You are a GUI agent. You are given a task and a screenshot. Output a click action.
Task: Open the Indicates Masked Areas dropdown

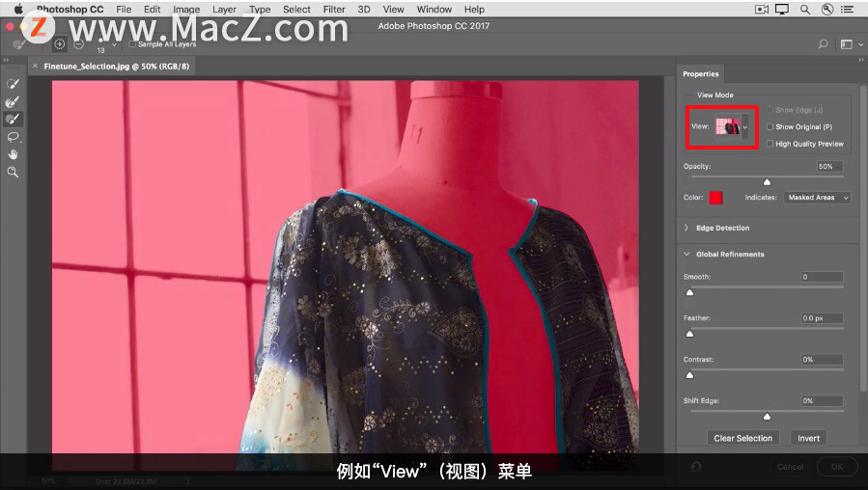point(818,198)
